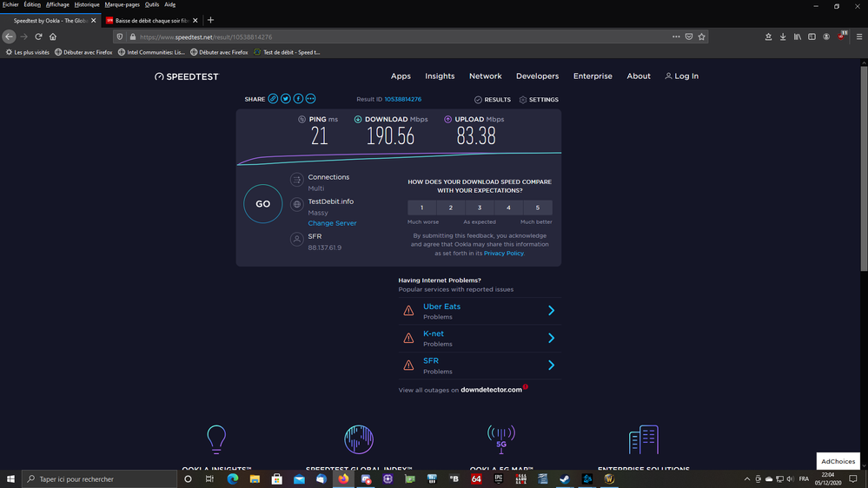
Task: Open the Historique menu
Action: point(87,4)
